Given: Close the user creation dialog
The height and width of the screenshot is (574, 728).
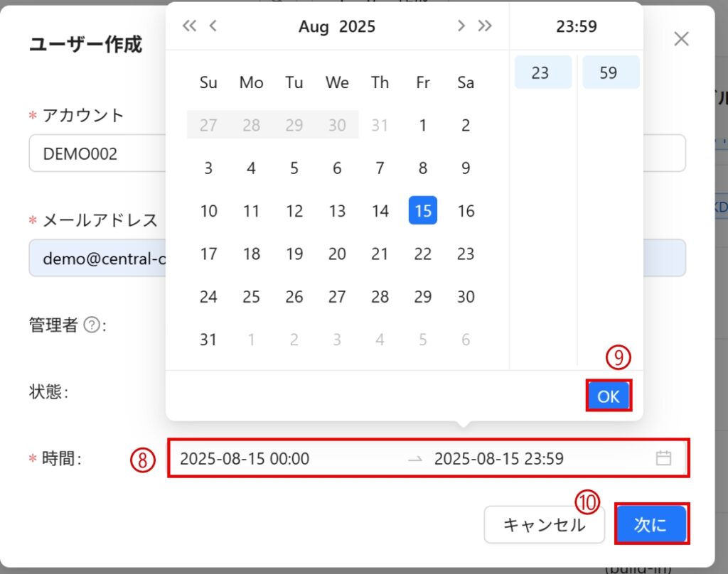Looking at the screenshot, I should click(681, 39).
